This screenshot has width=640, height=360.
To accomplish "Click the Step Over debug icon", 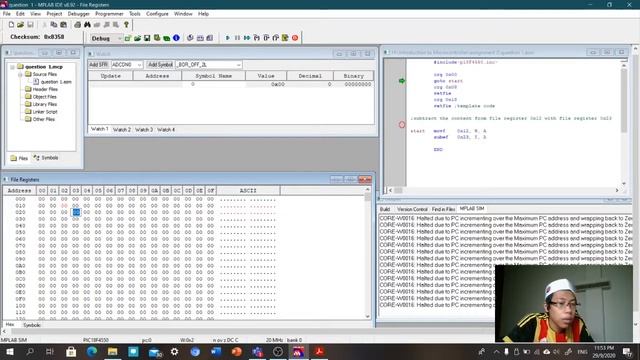I will coord(266,38).
